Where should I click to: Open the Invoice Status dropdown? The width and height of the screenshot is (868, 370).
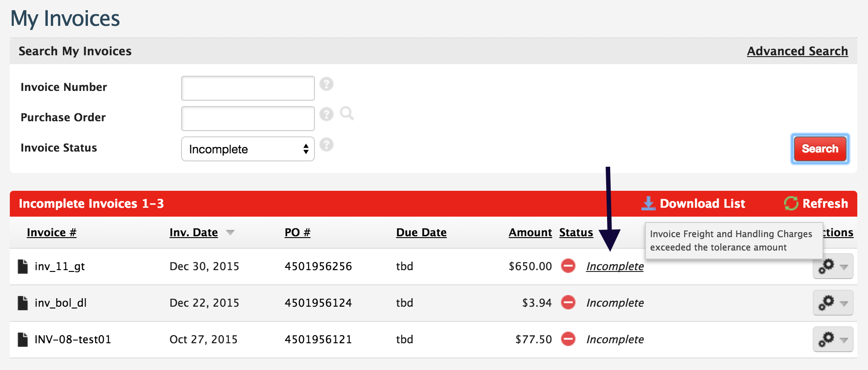[x=248, y=149]
